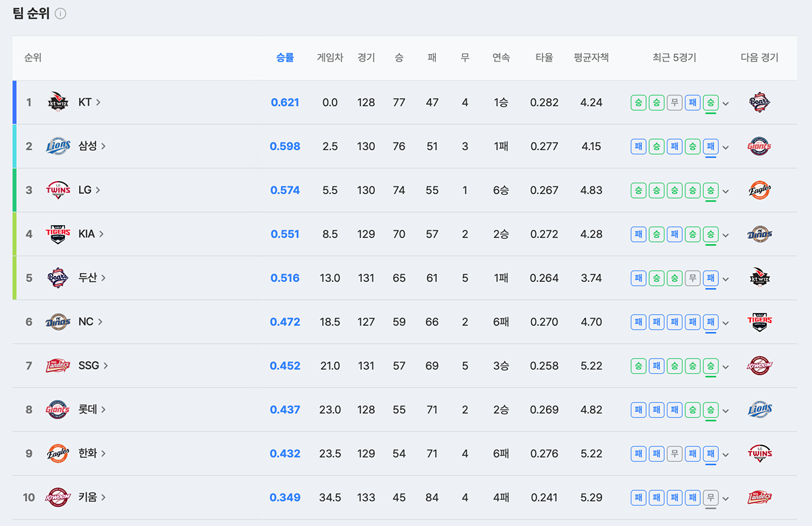Open SSG's next opponent Kiwoom logo
812x526 pixels.
(x=760, y=366)
